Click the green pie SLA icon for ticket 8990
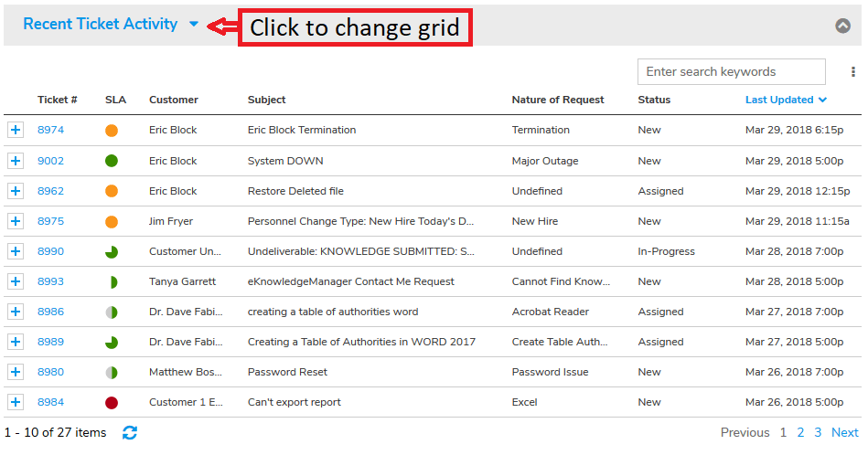868x455 pixels. pyautogui.click(x=112, y=252)
